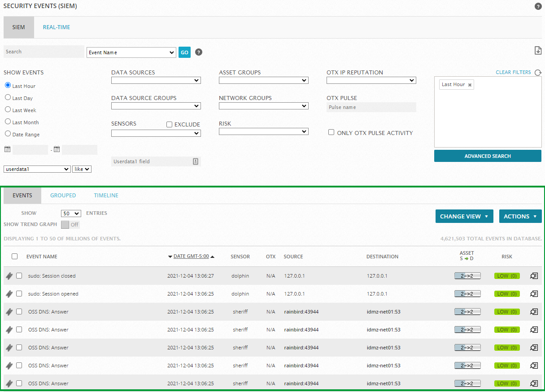The height and width of the screenshot is (392, 545).
Task: Open the Change View dropdown menu
Action: click(464, 216)
